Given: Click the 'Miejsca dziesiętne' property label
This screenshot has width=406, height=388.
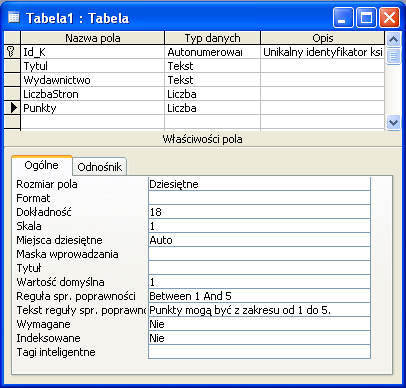Looking at the screenshot, I should click(59, 240).
